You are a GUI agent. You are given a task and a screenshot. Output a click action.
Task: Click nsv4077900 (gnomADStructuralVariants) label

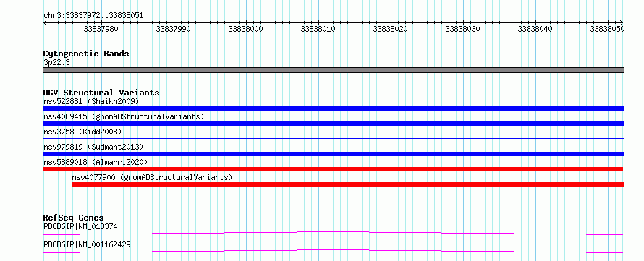[153, 177]
